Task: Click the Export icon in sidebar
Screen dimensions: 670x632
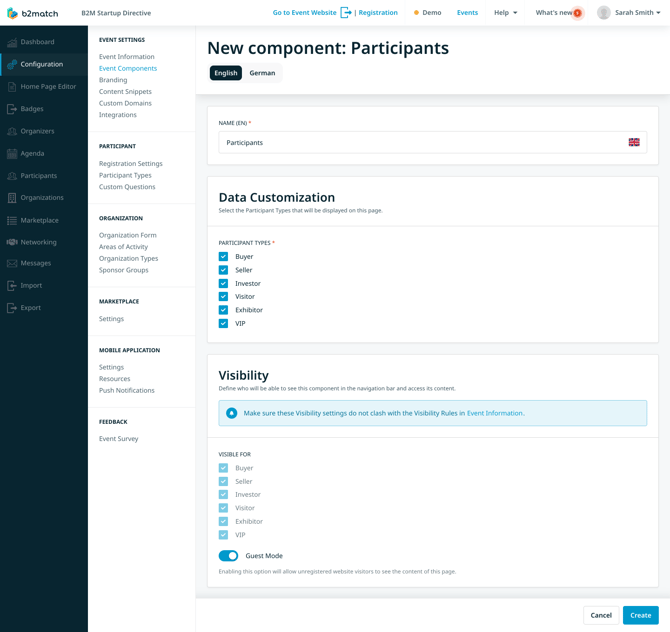Action: [x=12, y=308]
